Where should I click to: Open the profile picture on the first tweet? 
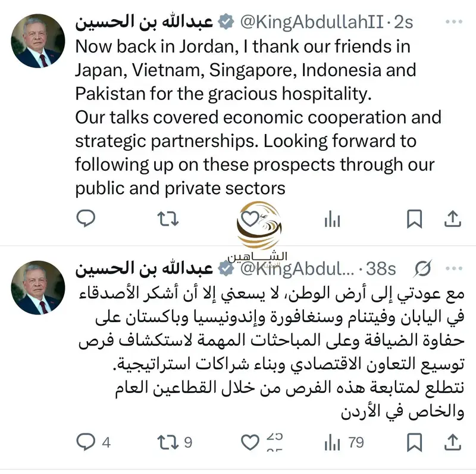(x=39, y=42)
